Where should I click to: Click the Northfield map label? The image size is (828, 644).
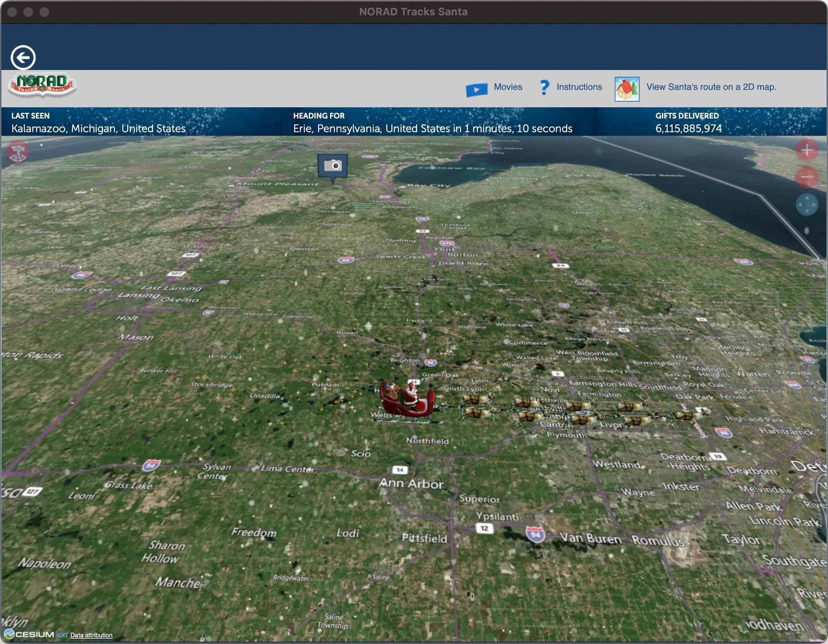427,441
